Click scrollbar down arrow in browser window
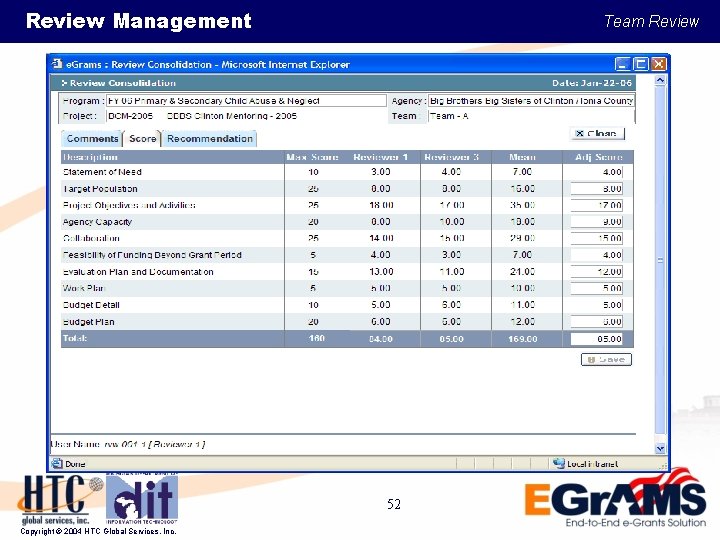Screen dimensions: 720x540 [660, 449]
